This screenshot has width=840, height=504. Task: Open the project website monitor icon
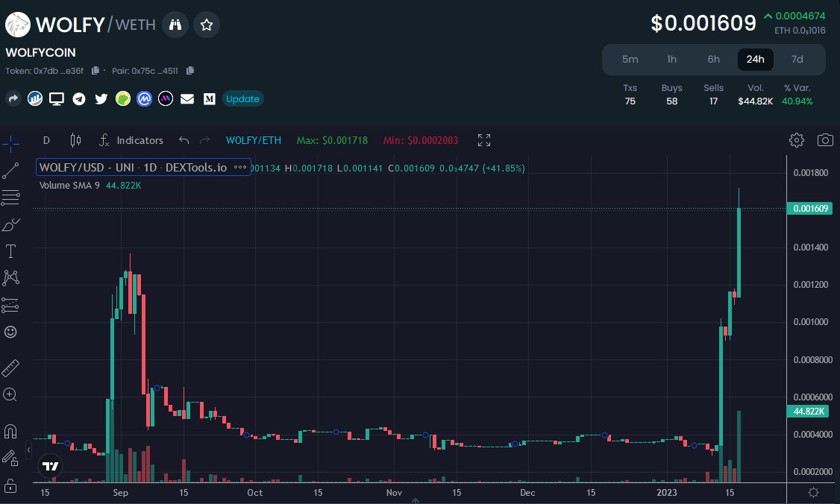coord(56,98)
